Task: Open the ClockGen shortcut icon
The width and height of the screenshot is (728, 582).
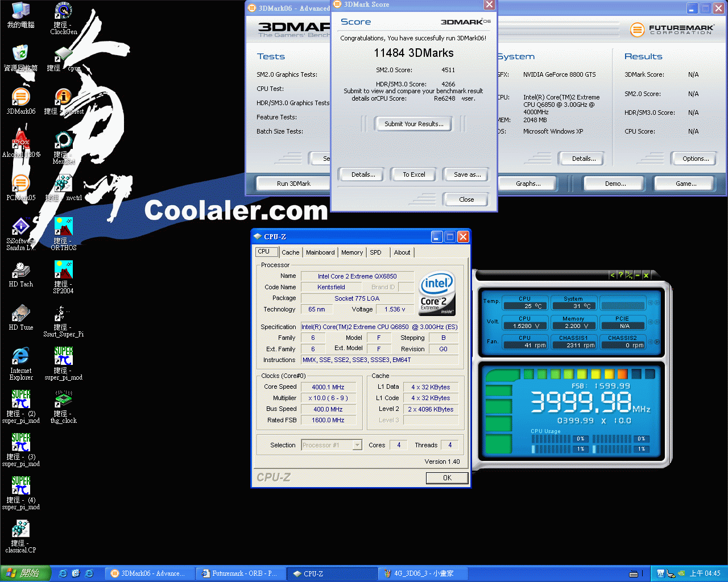Action: [x=63, y=18]
